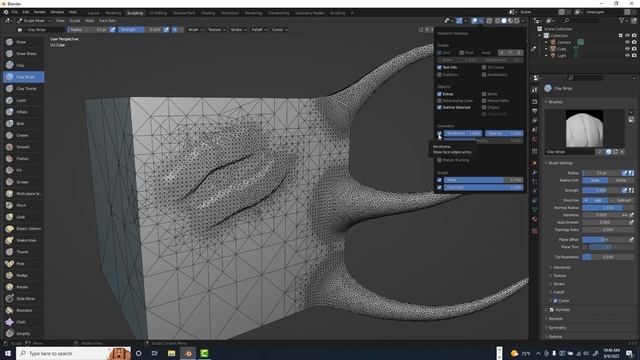Select the Nudge brush tool
Screen dimensions: 640x360
click(x=23, y=275)
